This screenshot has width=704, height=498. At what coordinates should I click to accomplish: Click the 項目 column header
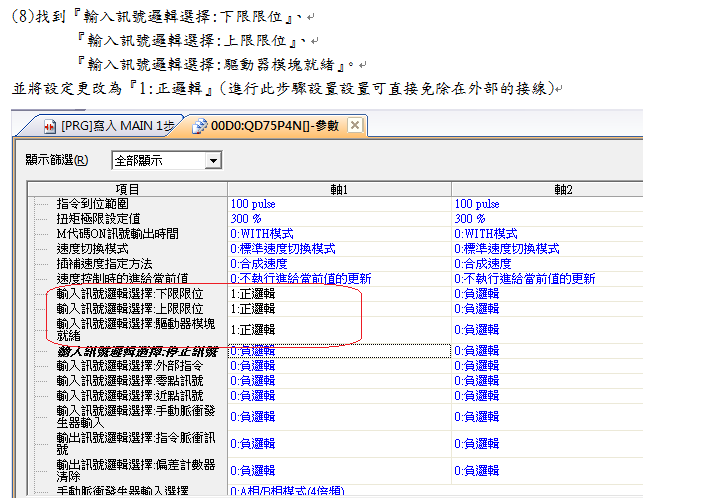click(x=127, y=189)
